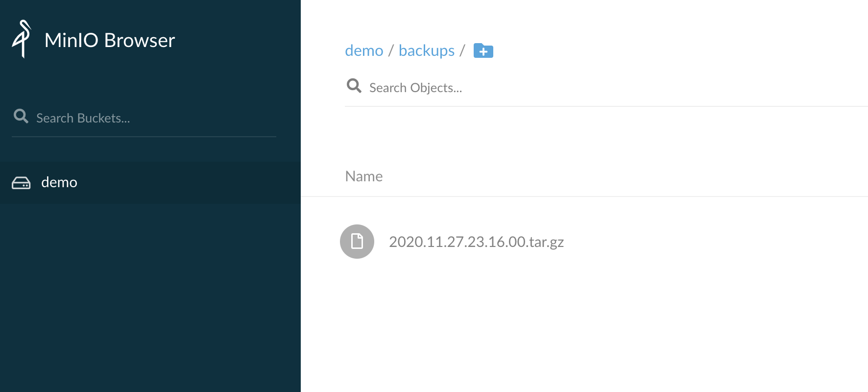Click the MinIO bird logo icon
Viewport: 868px width, 392px height.
[x=22, y=39]
